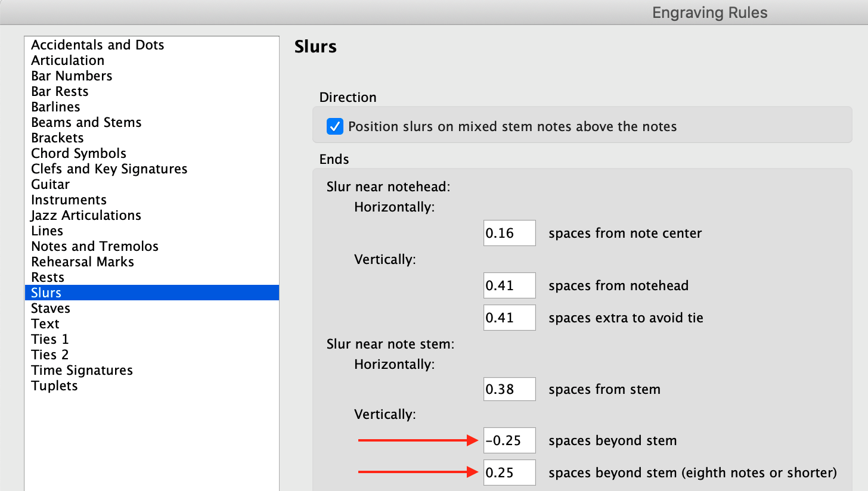Open the Guitar category
Viewport: 868px width, 491px height.
click(152, 184)
